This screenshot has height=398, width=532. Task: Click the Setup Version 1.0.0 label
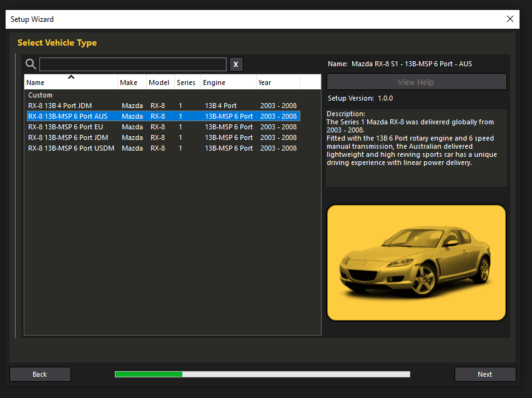tap(360, 98)
